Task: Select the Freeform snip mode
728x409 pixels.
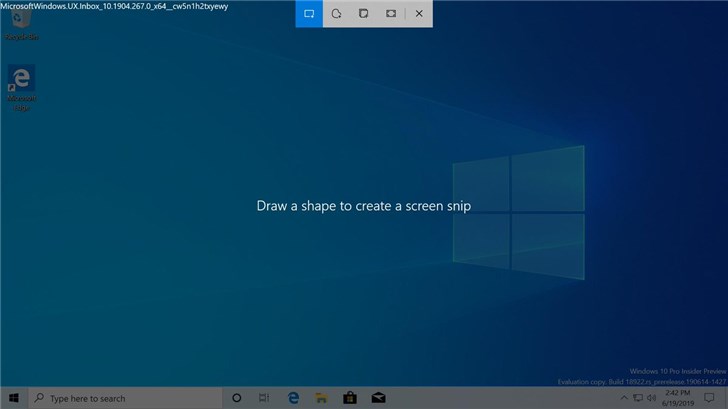Action: pos(337,14)
